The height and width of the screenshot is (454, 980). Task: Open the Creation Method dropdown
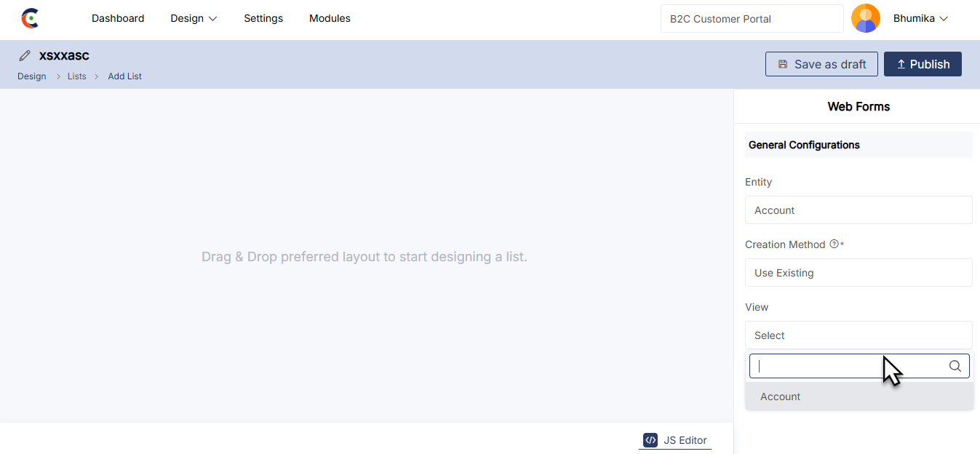click(x=858, y=273)
